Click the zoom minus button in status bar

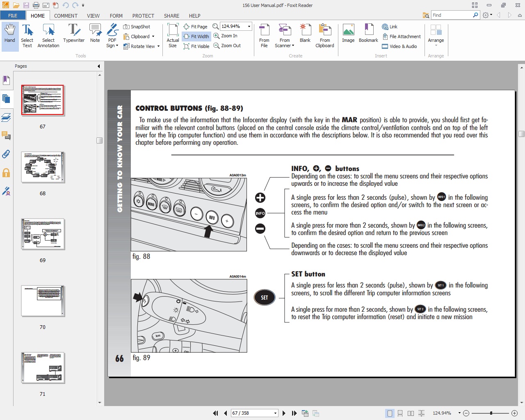(x=466, y=413)
